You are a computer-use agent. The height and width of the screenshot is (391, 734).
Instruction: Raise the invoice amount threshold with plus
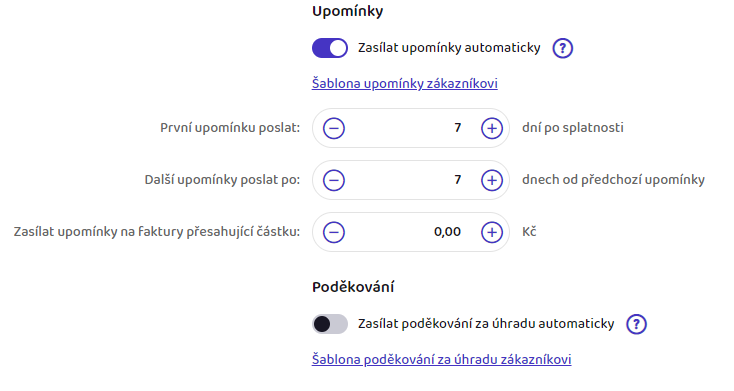492,232
